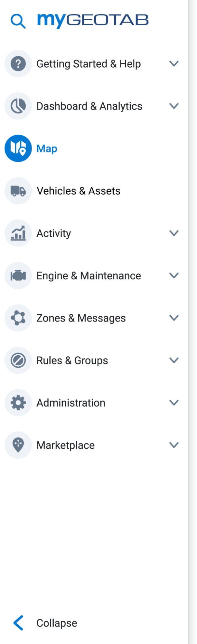This screenshot has width=197, height=644.
Task: Select the Marketplace pin icon
Action: (18, 445)
